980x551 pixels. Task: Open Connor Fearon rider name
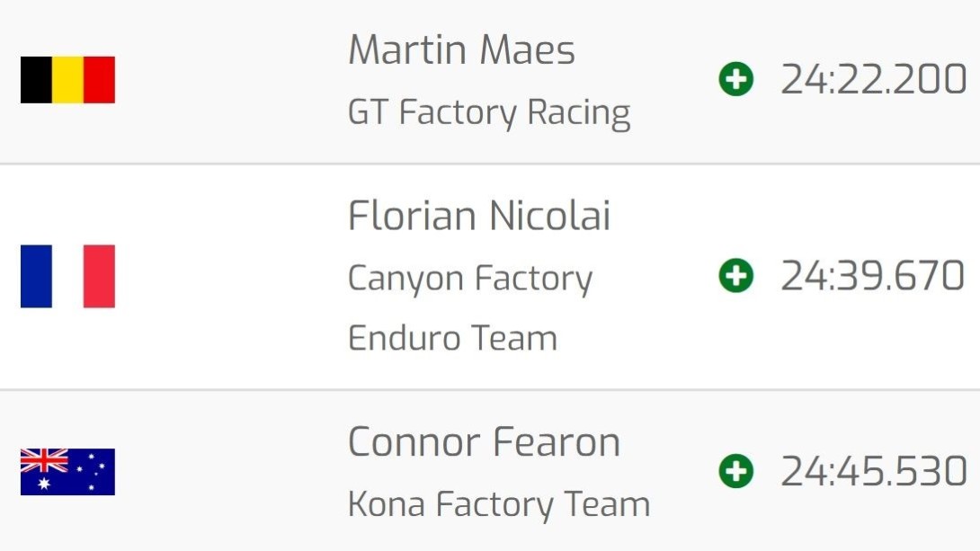click(x=485, y=442)
